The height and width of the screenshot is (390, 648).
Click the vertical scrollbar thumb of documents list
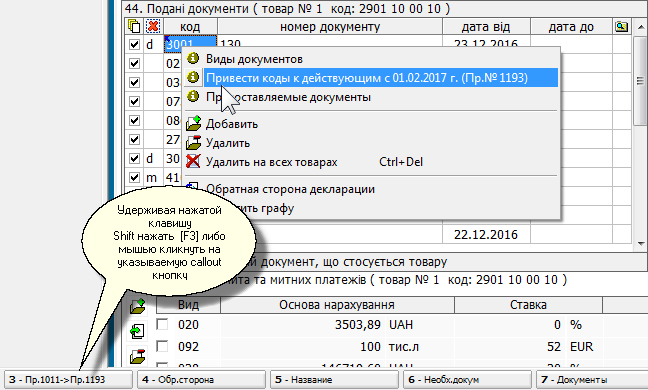pos(640,80)
